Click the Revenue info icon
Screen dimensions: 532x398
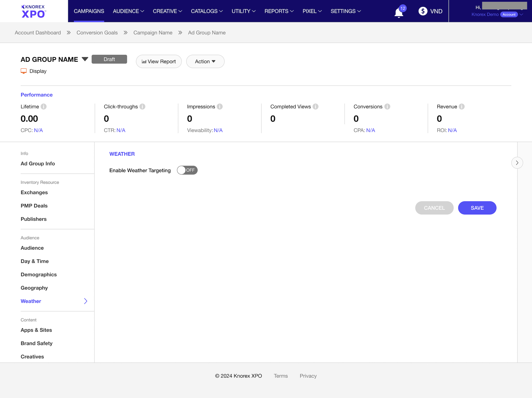(x=462, y=107)
